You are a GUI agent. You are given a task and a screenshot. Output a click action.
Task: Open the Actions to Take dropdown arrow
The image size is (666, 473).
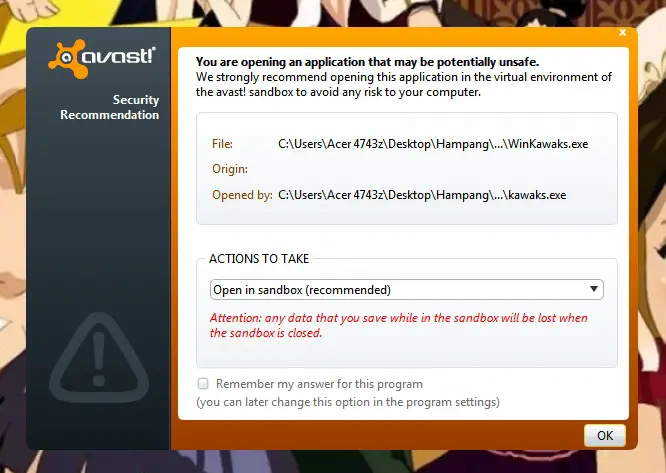[x=594, y=289]
